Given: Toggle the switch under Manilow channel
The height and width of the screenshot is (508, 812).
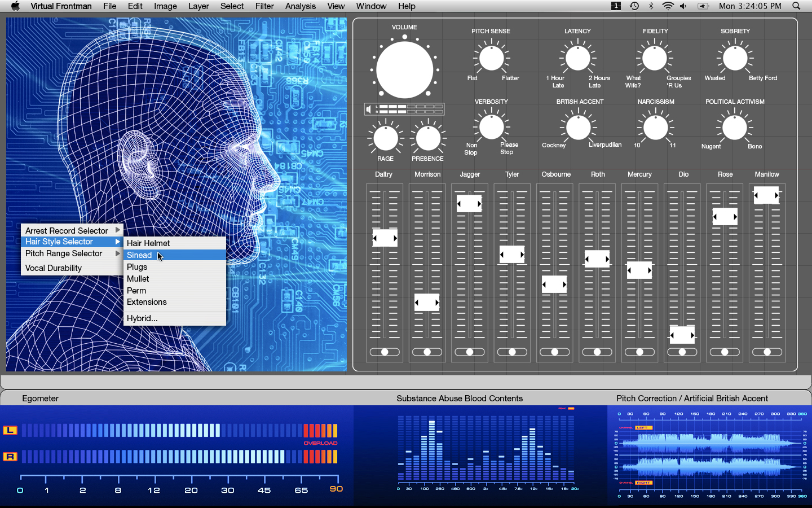Looking at the screenshot, I should [x=767, y=352].
